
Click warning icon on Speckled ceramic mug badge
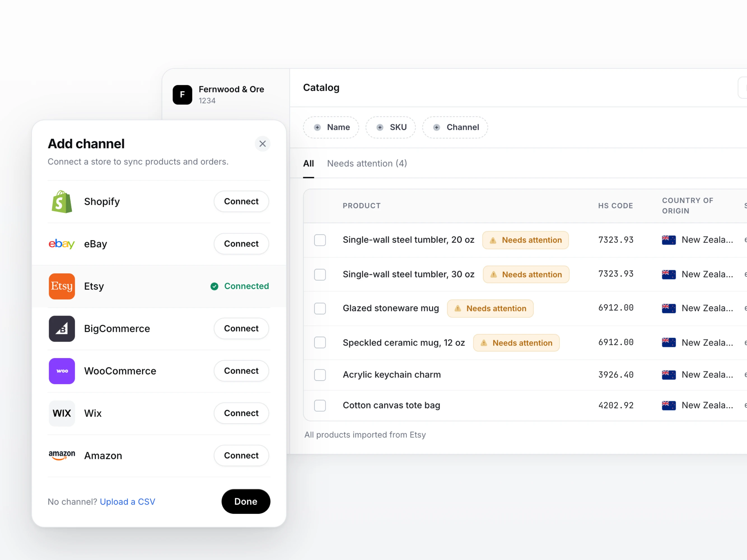(x=484, y=343)
